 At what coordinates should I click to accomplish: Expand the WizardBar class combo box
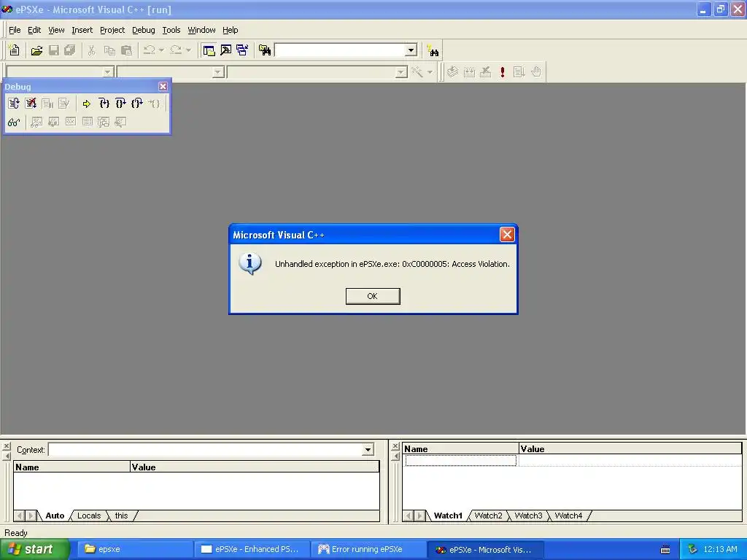108,72
